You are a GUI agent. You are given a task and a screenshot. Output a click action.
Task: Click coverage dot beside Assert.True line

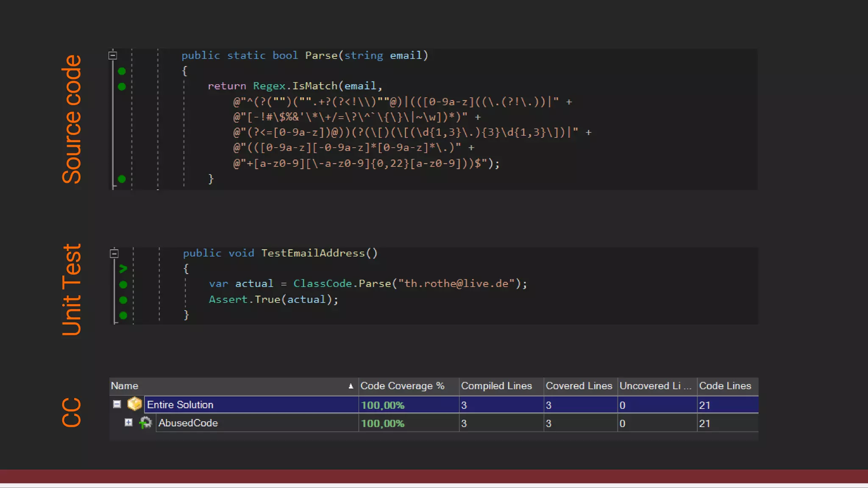(123, 300)
